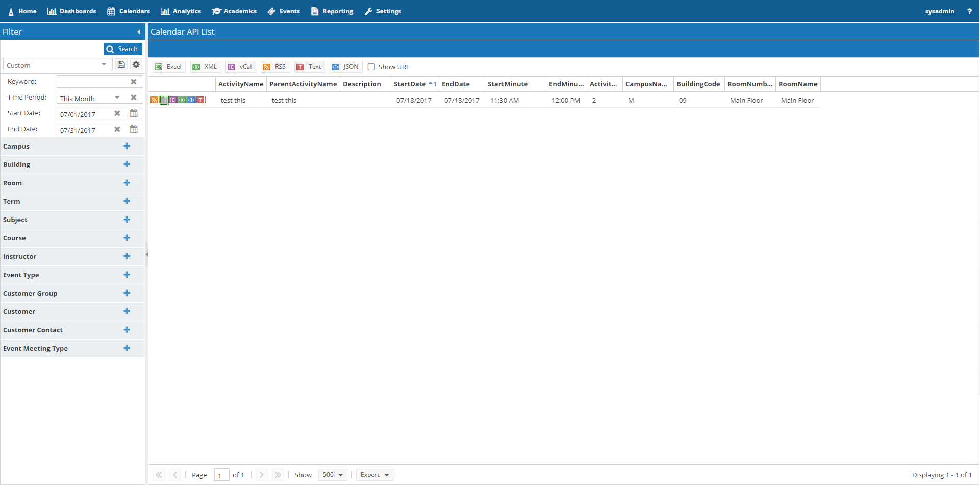Image resolution: width=980 pixels, height=485 pixels.
Task: Open the Export dropdown menu
Action: point(374,475)
